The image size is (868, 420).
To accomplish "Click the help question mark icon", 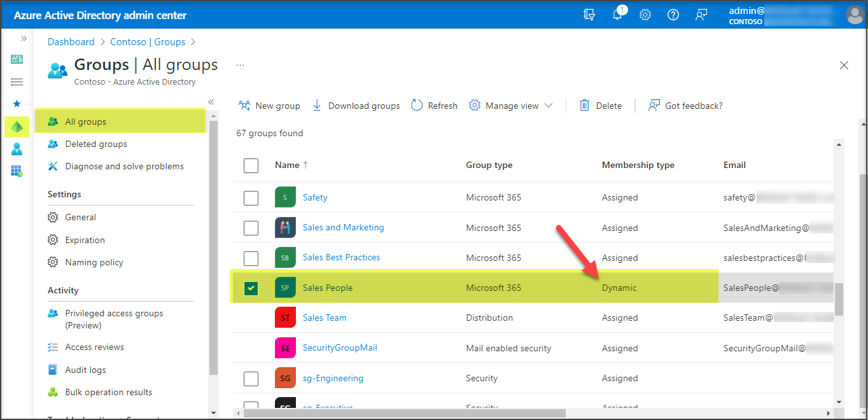I will [x=673, y=15].
